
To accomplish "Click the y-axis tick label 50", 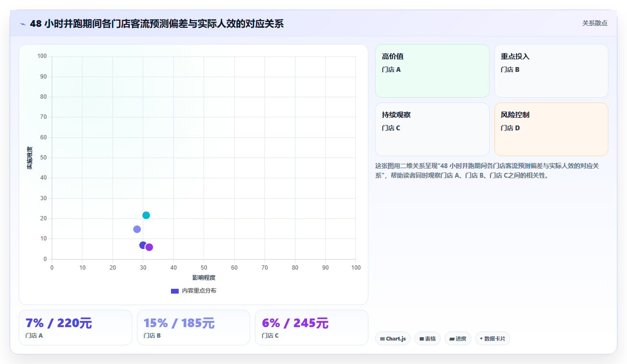I will pos(44,158).
